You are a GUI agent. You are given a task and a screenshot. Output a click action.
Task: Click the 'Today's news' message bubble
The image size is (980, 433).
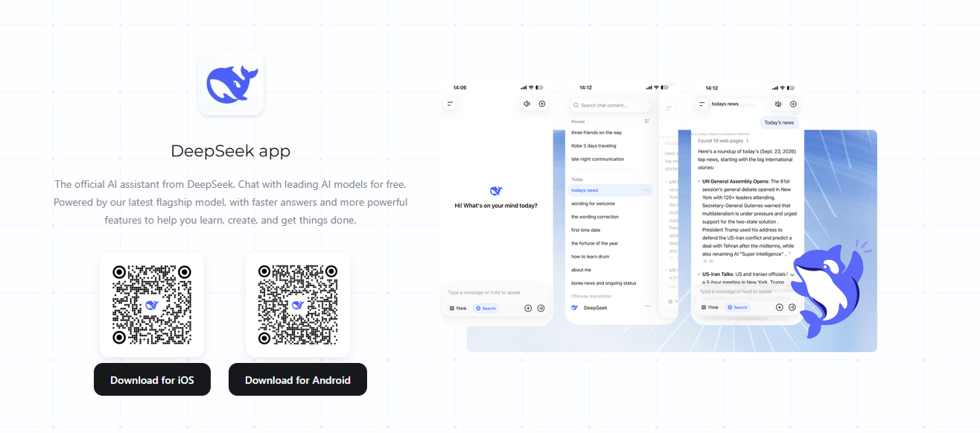[x=779, y=122]
